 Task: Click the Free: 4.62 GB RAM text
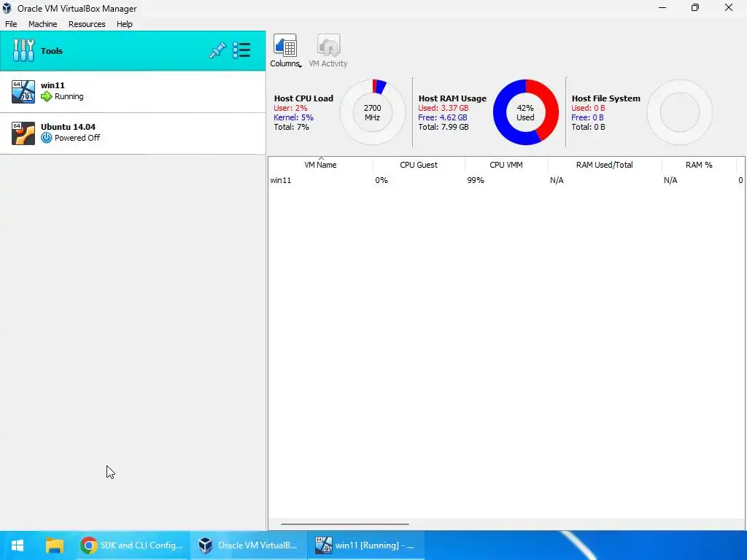(x=443, y=117)
